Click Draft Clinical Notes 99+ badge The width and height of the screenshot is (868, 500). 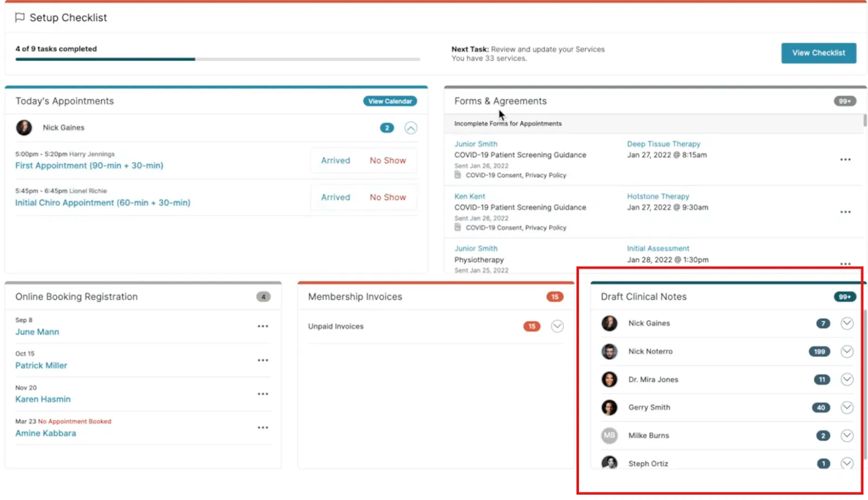click(845, 297)
